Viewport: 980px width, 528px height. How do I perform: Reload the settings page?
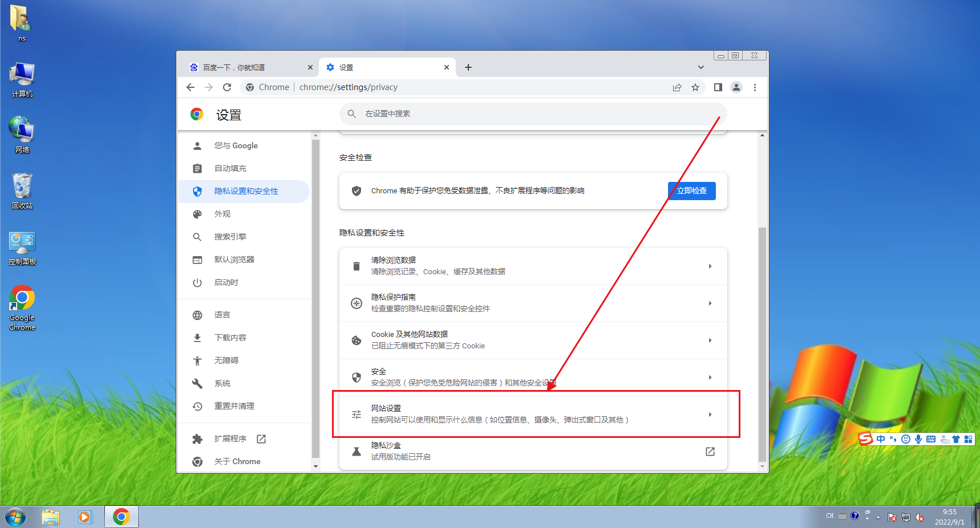click(227, 87)
